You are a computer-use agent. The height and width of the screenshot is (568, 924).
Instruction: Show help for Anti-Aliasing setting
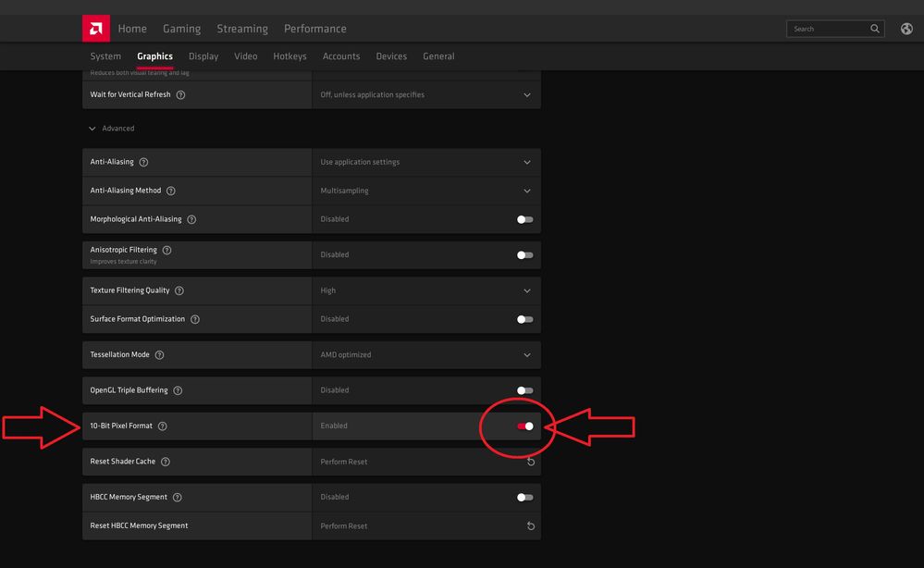click(x=143, y=162)
